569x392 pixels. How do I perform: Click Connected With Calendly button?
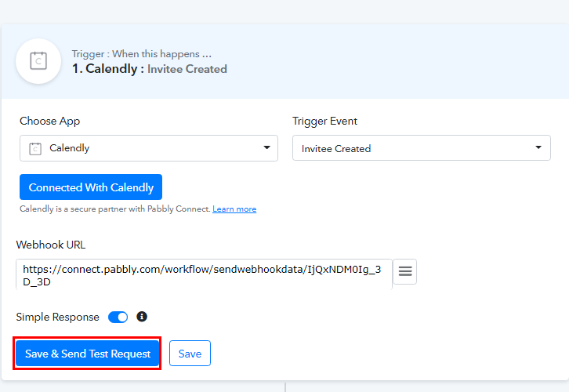[91, 187]
